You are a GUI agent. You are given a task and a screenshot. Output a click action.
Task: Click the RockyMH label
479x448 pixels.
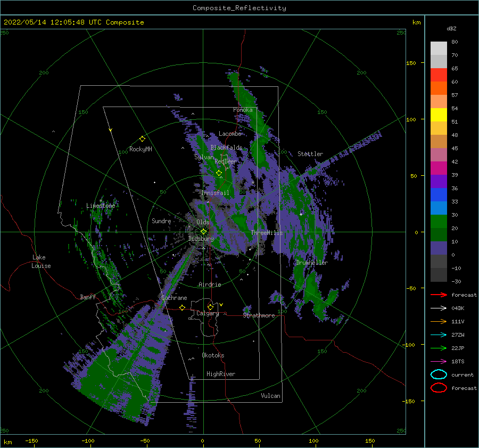[x=141, y=149]
